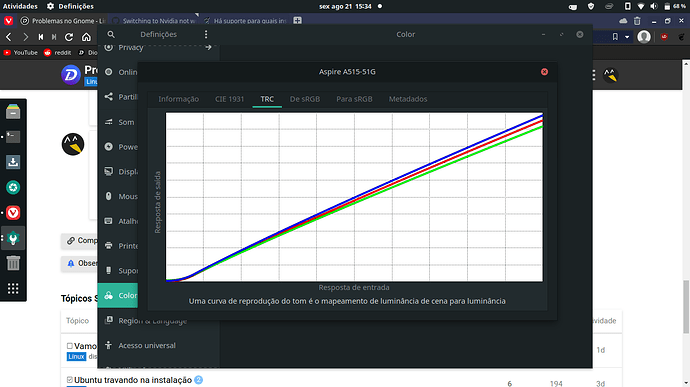The image size is (690, 387).
Task: Open the terminal icon in the dock
Action: click(x=13, y=137)
